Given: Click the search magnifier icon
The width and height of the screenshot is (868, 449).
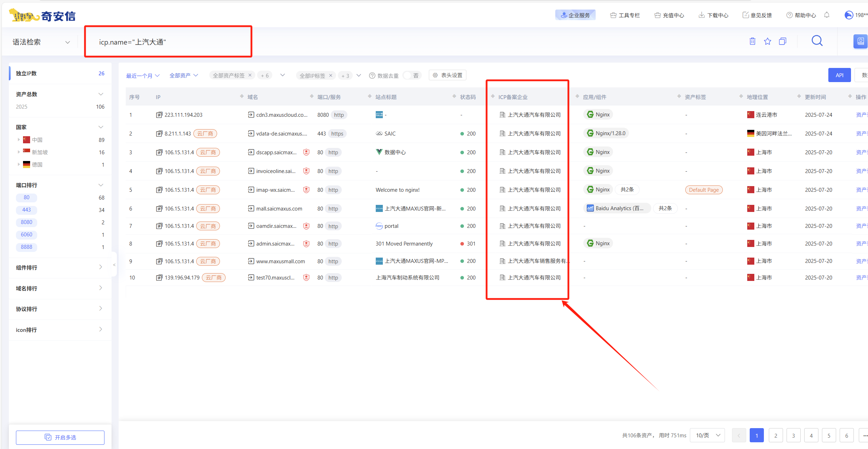Looking at the screenshot, I should tap(817, 41).
